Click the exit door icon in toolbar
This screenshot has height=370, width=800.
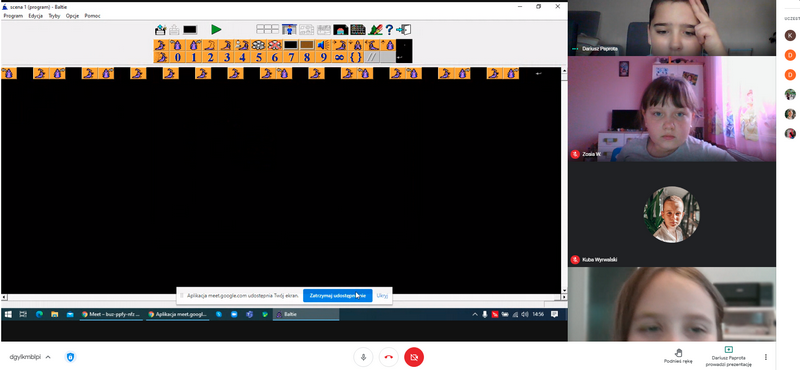(404, 30)
